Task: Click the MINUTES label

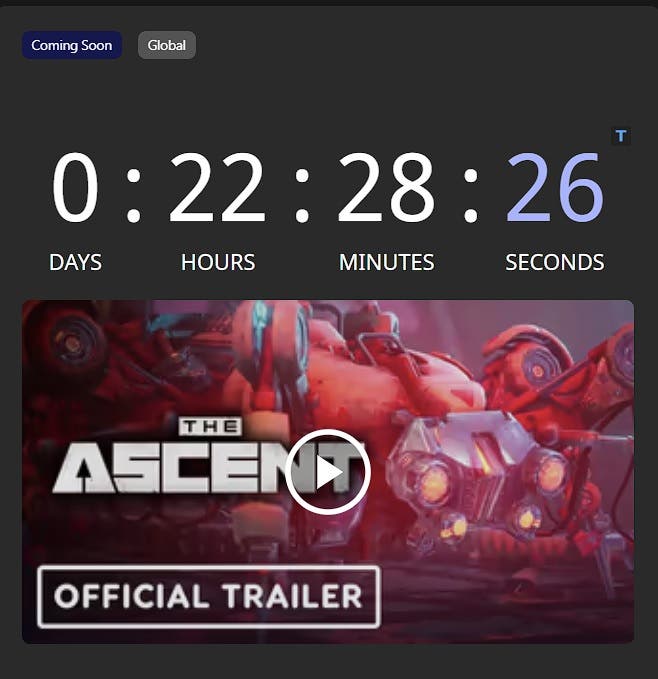Action: coord(386,262)
